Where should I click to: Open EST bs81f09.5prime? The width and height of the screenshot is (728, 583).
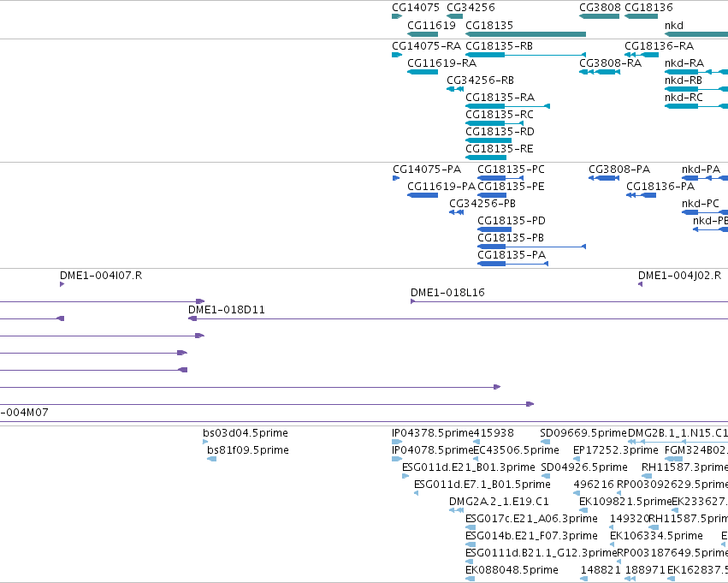(x=248, y=450)
